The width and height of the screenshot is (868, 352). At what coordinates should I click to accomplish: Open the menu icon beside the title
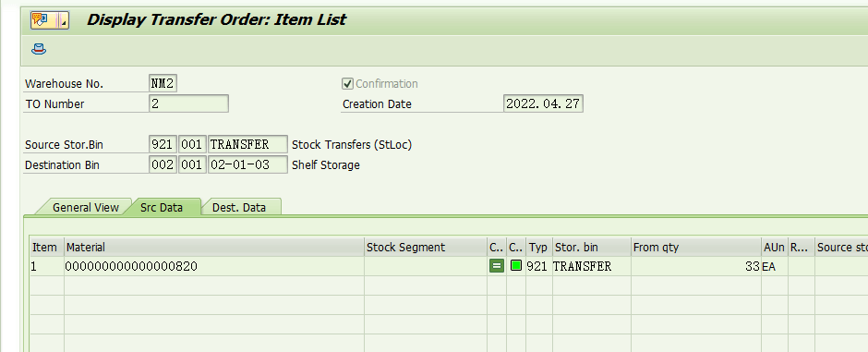(44, 20)
